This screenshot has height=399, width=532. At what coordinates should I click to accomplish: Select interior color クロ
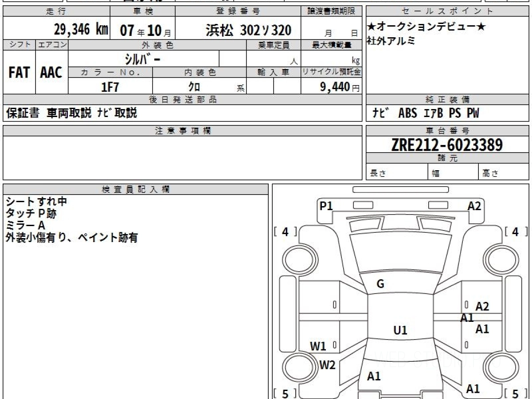(194, 86)
